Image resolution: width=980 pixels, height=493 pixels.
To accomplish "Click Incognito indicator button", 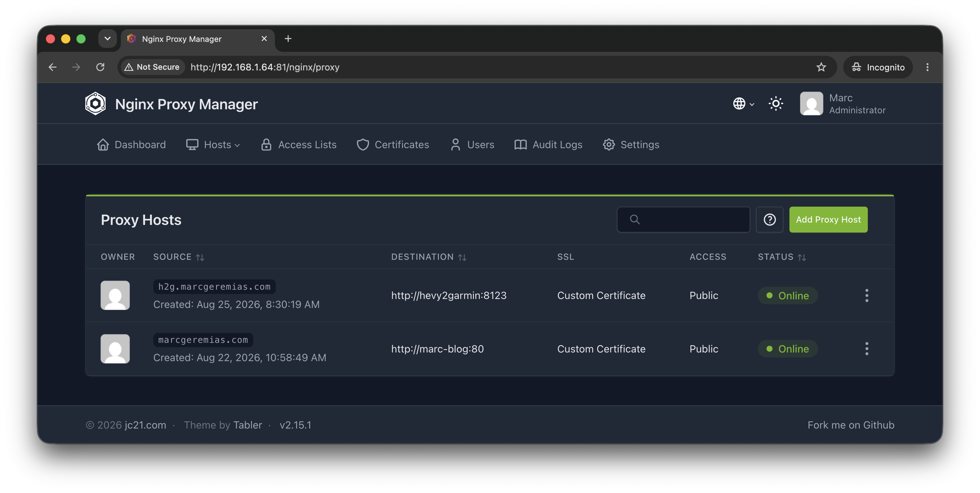I will click(x=878, y=67).
